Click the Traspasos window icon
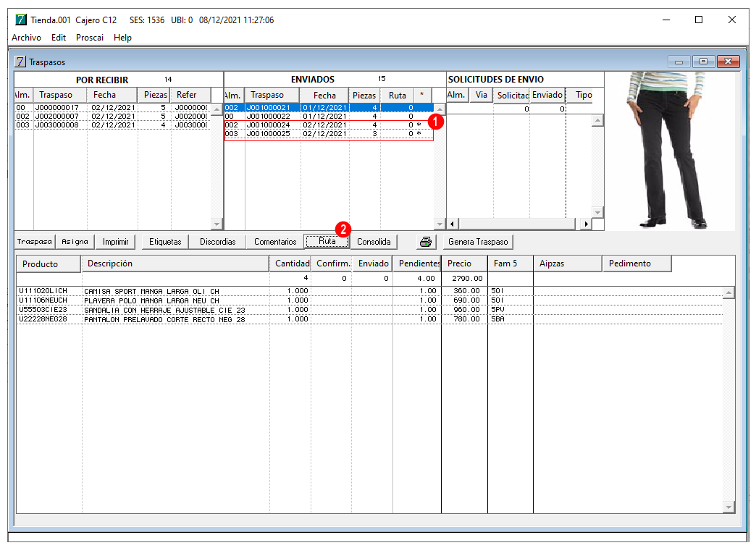The image size is (756, 548). pyautogui.click(x=20, y=62)
